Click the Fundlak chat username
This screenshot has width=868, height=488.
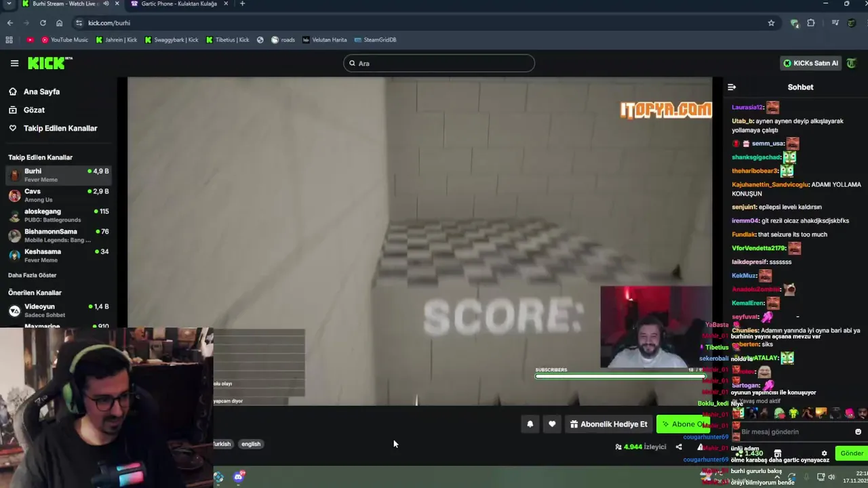pos(745,235)
